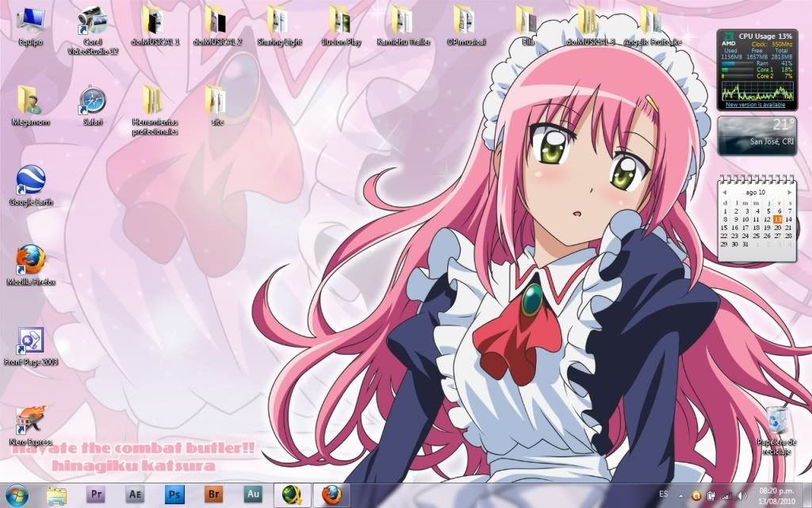Open the battery power tray icon
The width and height of the screenshot is (812, 508).
[711, 495]
